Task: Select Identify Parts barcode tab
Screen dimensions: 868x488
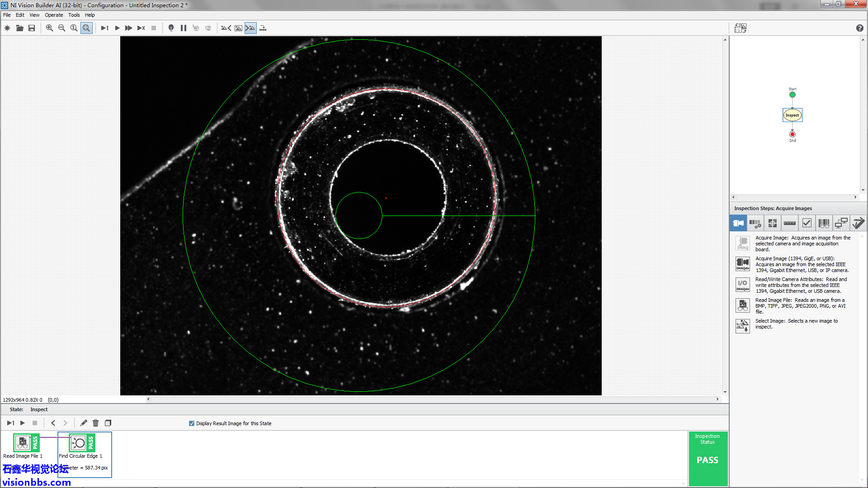Action: pos(824,223)
